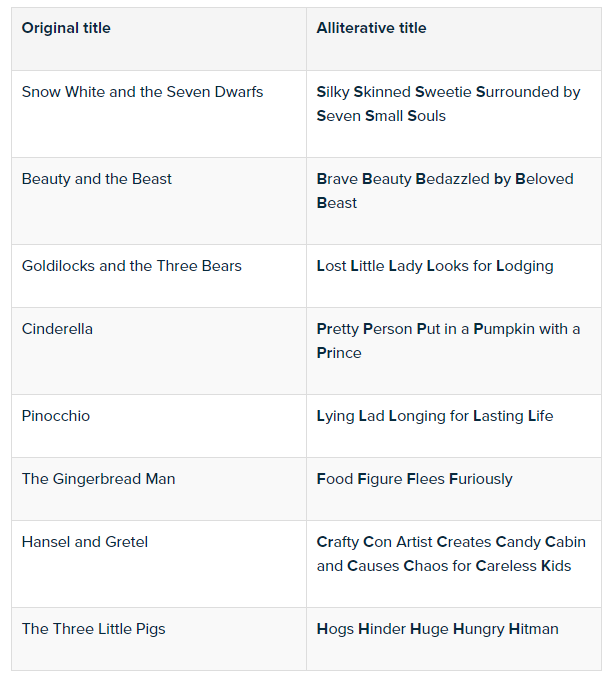Click 'Hogs Hinder Huge Hungry Hitman' text
The height and width of the screenshot is (679, 615).
click(x=437, y=629)
